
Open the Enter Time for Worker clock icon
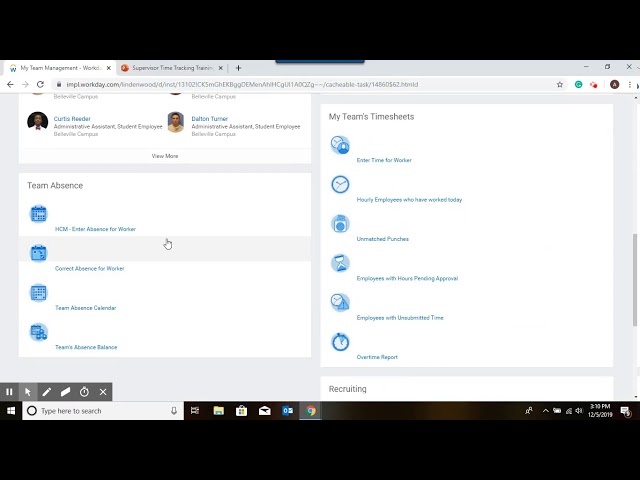pos(340,145)
